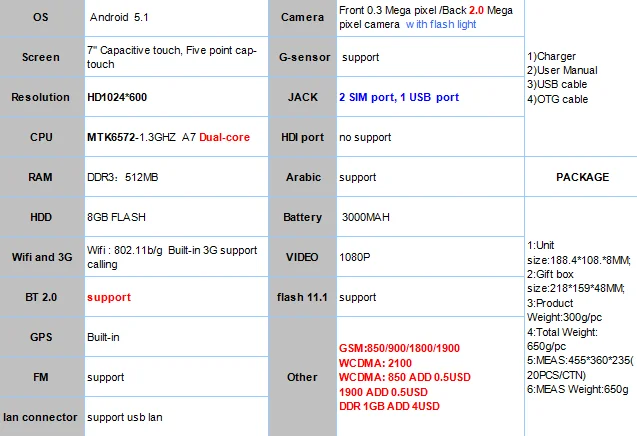Viewport: 637px width, 436px height.
Task: Select the JACK label cell
Action: pos(303,97)
